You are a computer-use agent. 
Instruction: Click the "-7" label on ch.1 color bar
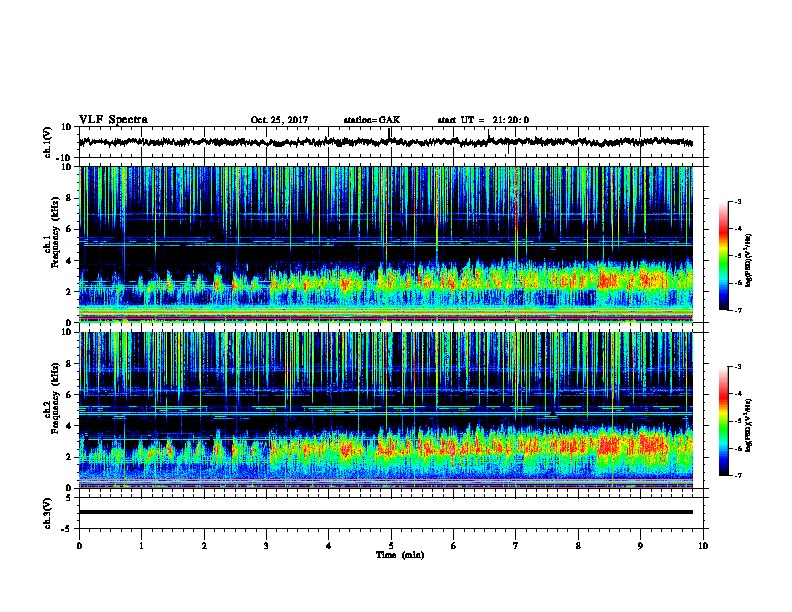point(738,310)
